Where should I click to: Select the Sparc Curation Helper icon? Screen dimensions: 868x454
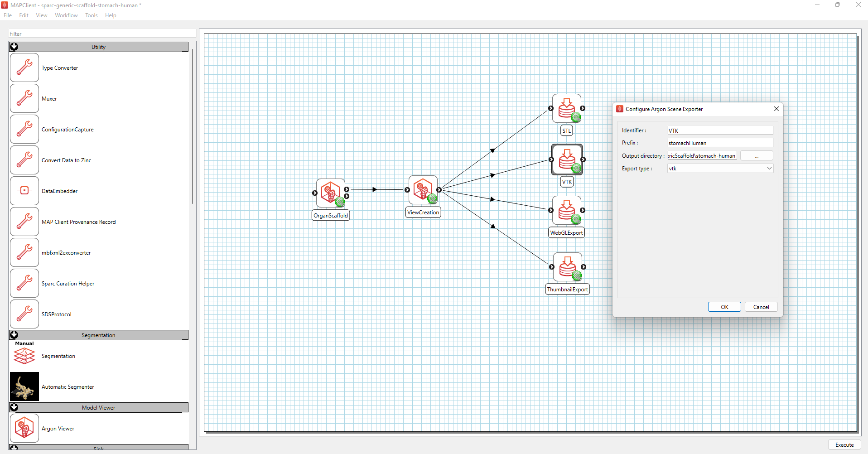click(24, 283)
